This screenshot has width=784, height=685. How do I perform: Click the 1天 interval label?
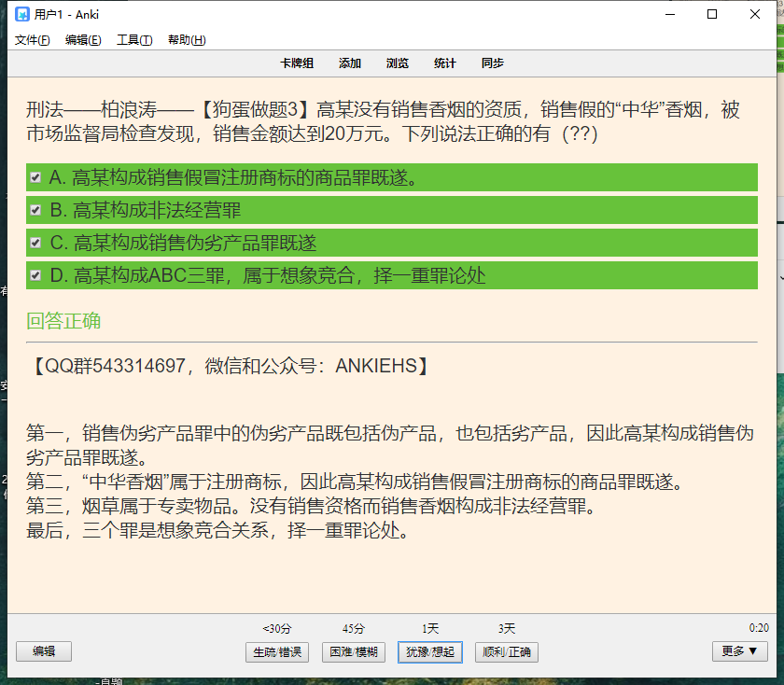coord(430,628)
